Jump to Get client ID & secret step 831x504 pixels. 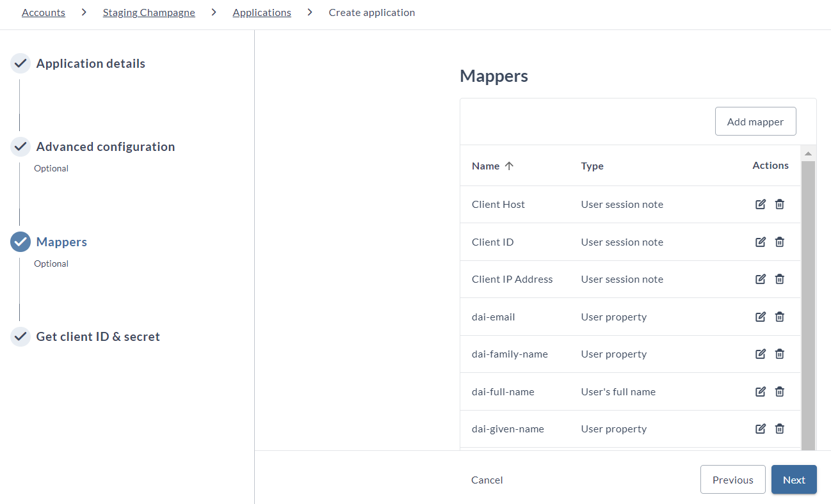click(x=98, y=336)
